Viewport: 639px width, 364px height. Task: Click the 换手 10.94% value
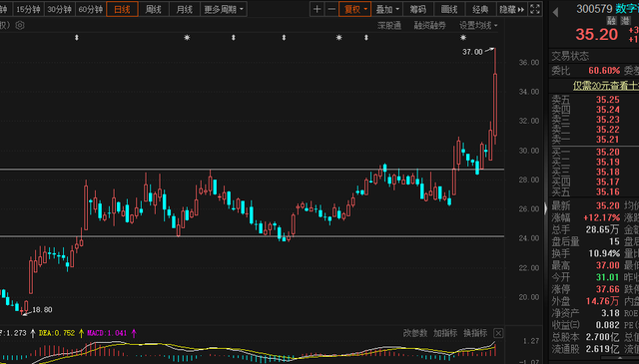[604, 253]
